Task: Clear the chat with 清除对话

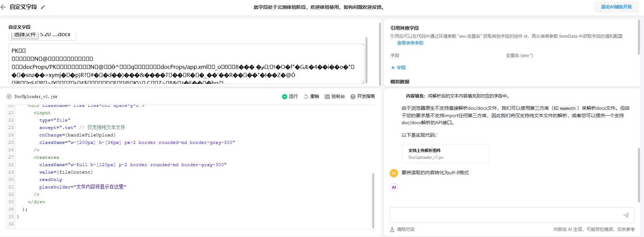Action: click(402, 230)
